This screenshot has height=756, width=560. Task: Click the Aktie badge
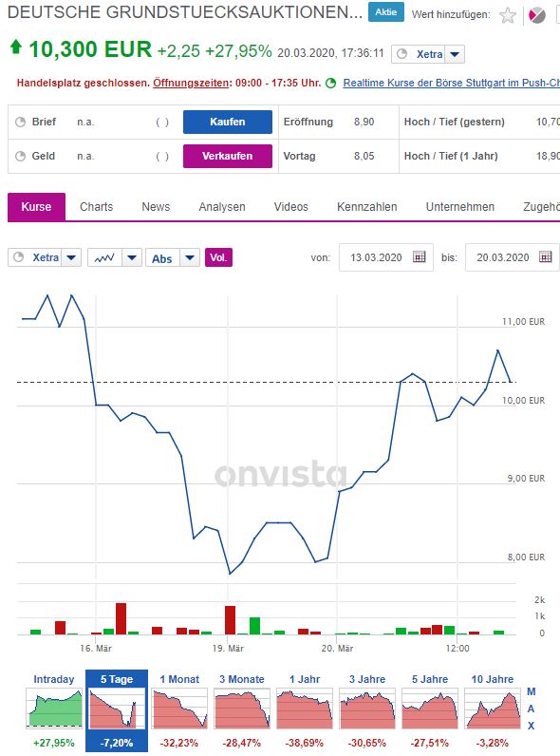coord(386,12)
